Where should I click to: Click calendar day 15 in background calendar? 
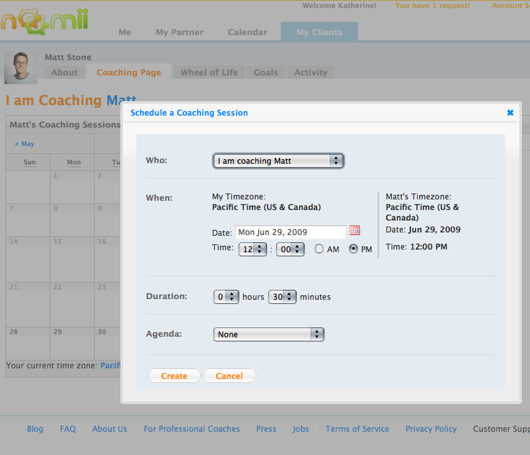pyautogui.click(x=72, y=259)
